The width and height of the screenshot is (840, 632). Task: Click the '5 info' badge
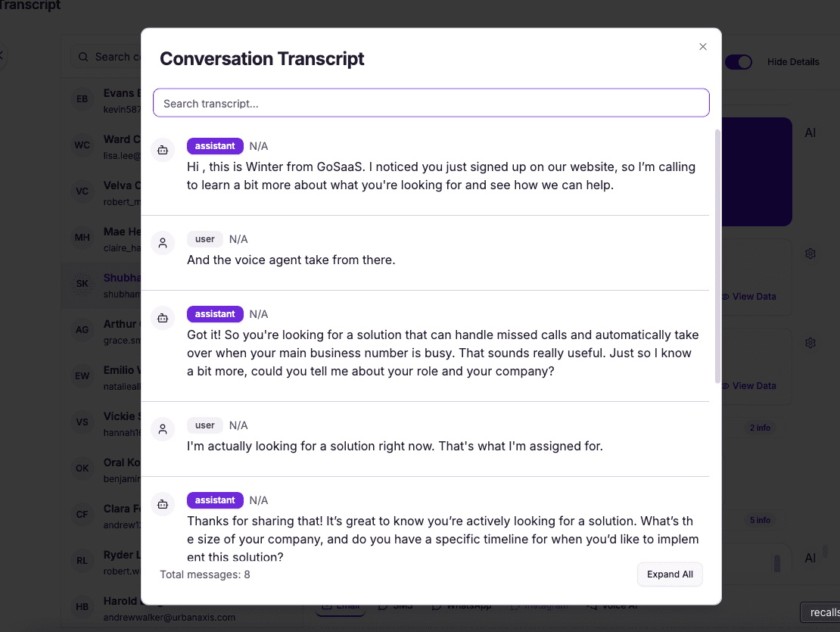pyautogui.click(x=760, y=520)
